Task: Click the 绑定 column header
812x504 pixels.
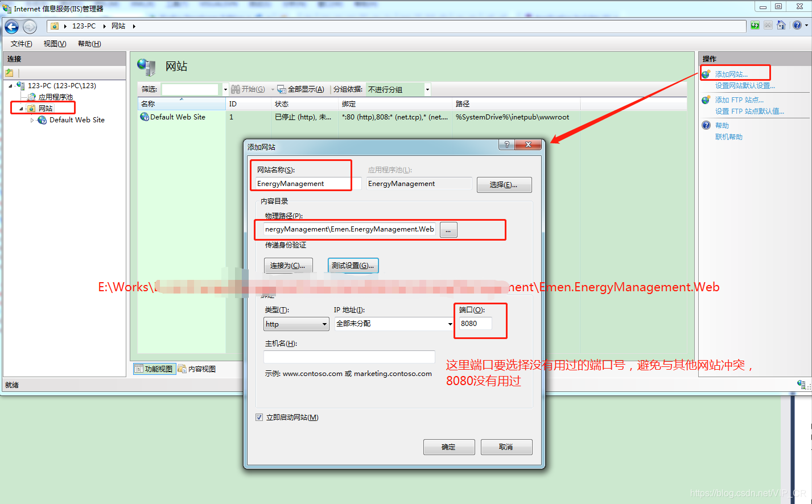Action: 395,104
